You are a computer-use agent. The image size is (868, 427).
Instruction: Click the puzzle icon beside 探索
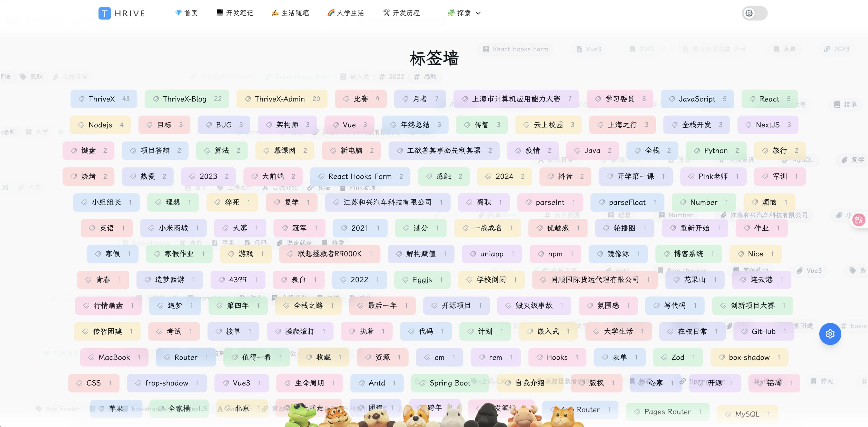(x=451, y=13)
